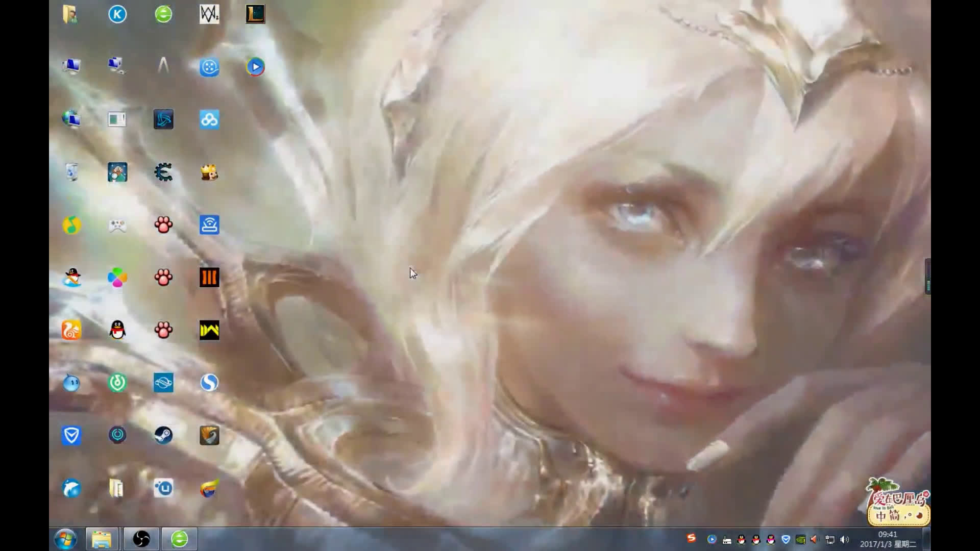Image resolution: width=980 pixels, height=551 pixels.
Task: Open the Network computers desktop icon
Action: click(116, 66)
